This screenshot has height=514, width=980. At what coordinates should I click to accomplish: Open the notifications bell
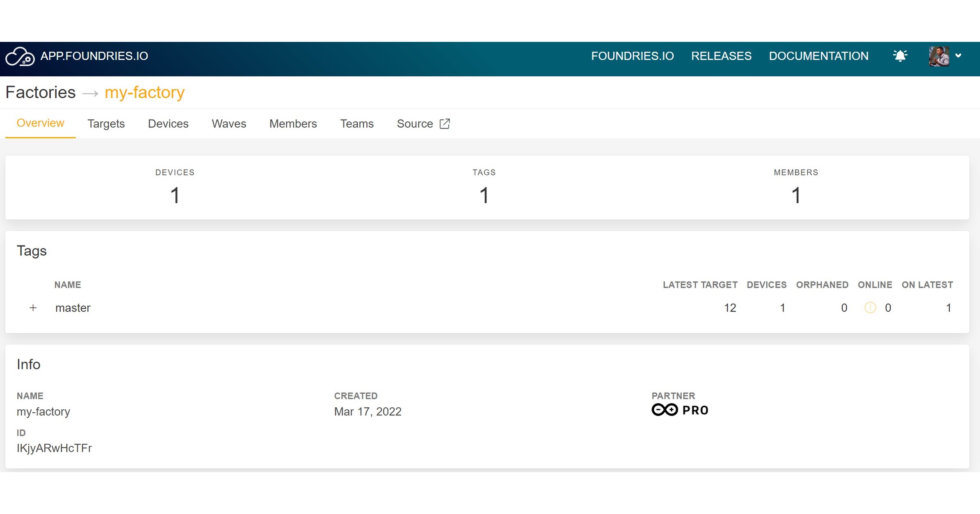coord(900,56)
